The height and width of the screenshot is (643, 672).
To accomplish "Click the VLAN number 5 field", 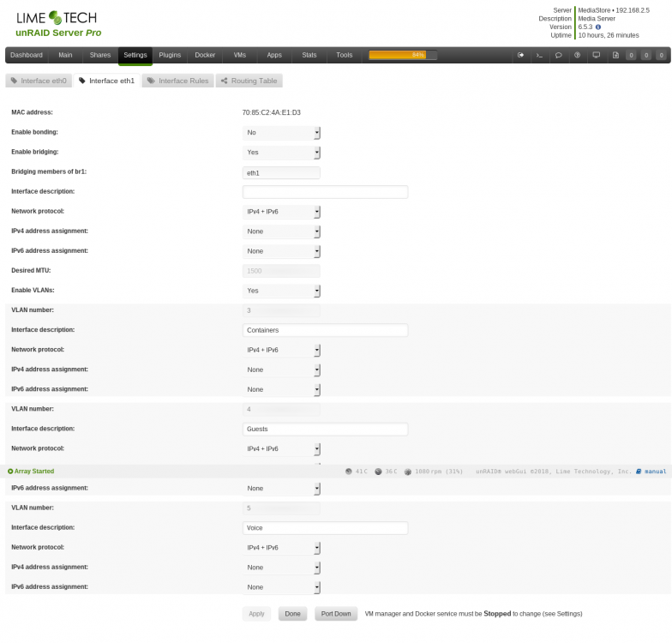I will pyautogui.click(x=281, y=508).
